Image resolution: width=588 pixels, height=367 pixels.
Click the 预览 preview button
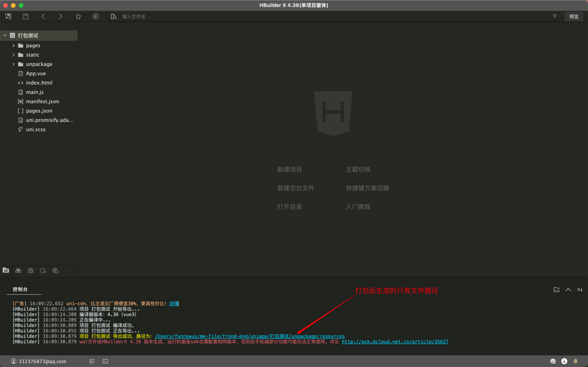point(574,17)
